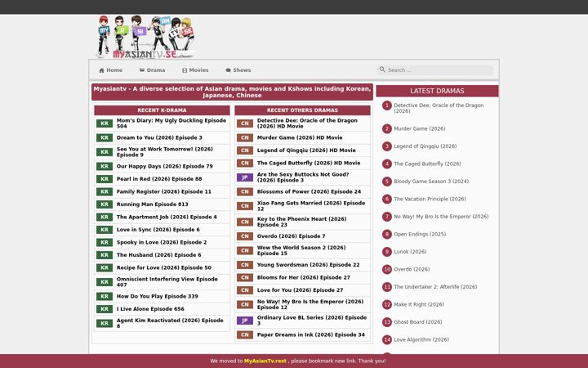Open Dream to You (2026) Episode 3
This screenshot has width=588, height=368.
pyautogui.click(x=159, y=138)
